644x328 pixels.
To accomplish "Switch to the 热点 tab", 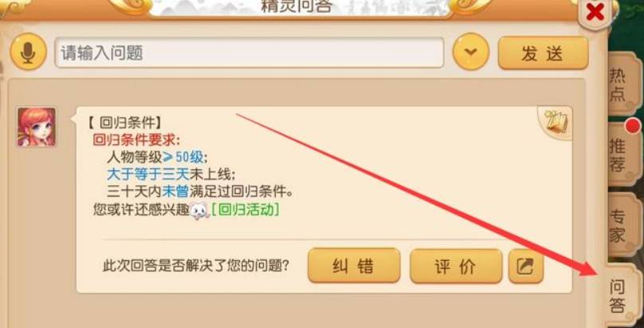I will [x=618, y=85].
